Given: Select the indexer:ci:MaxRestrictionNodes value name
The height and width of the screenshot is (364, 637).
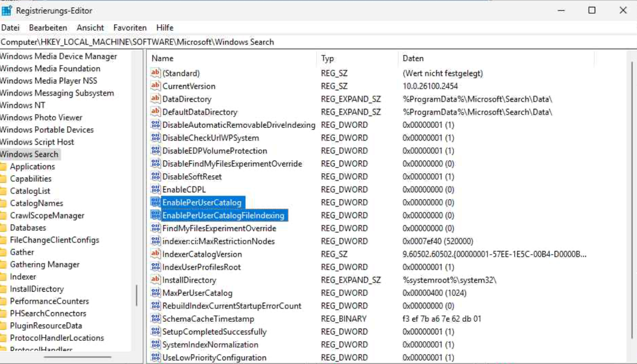Looking at the screenshot, I should pos(218,241).
